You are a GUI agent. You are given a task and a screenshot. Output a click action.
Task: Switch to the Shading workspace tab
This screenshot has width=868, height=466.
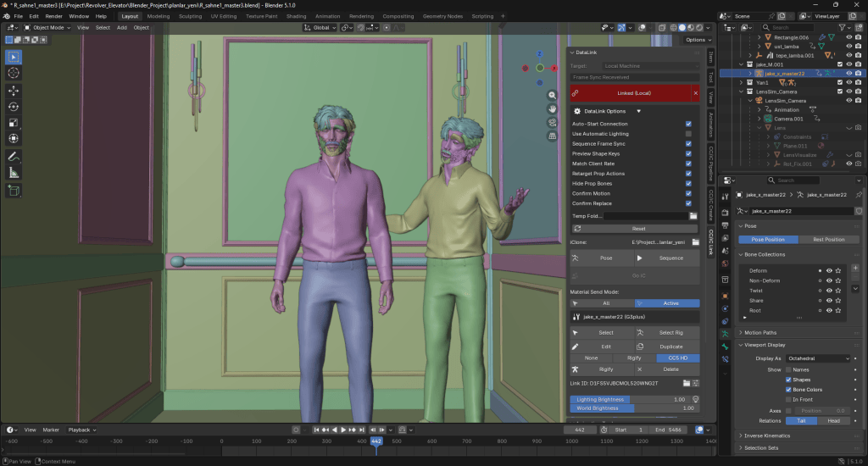(296, 16)
